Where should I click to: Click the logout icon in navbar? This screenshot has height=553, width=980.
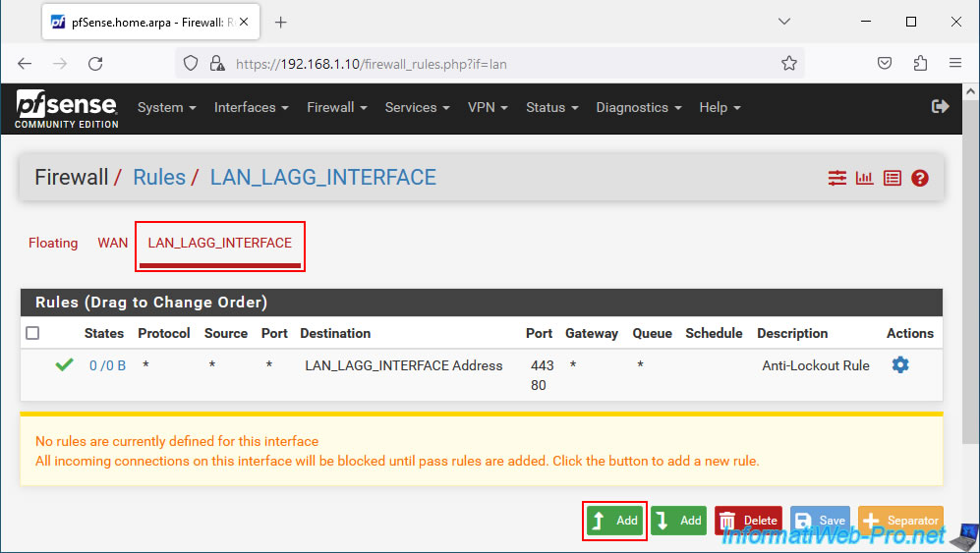940,107
